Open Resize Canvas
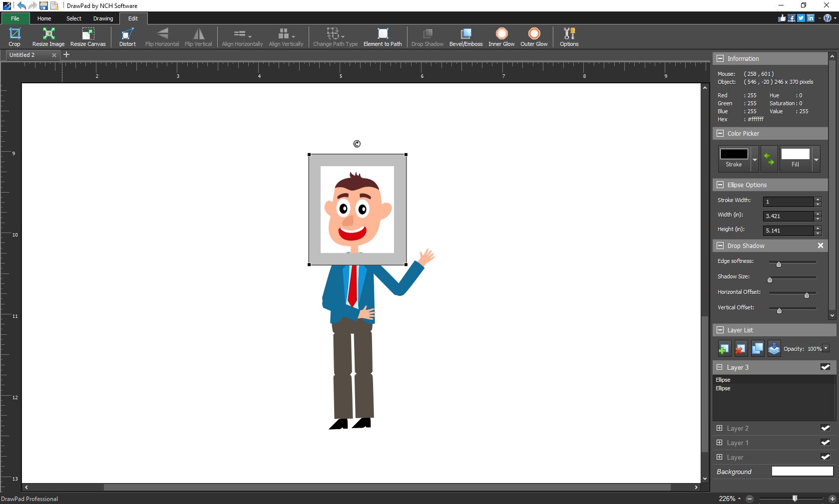Viewport: 839px width, 504px height. pos(88,36)
